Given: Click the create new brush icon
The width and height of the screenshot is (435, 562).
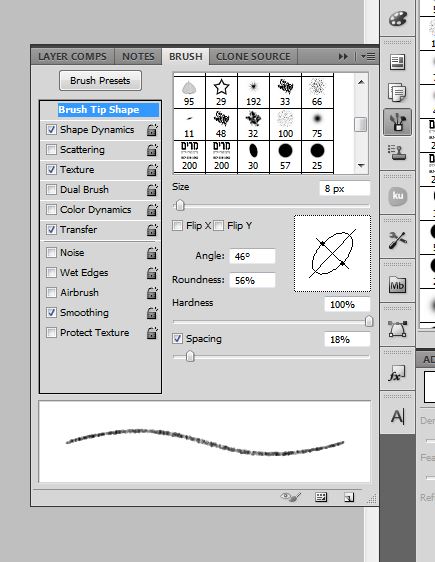Looking at the screenshot, I should [349, 497].
